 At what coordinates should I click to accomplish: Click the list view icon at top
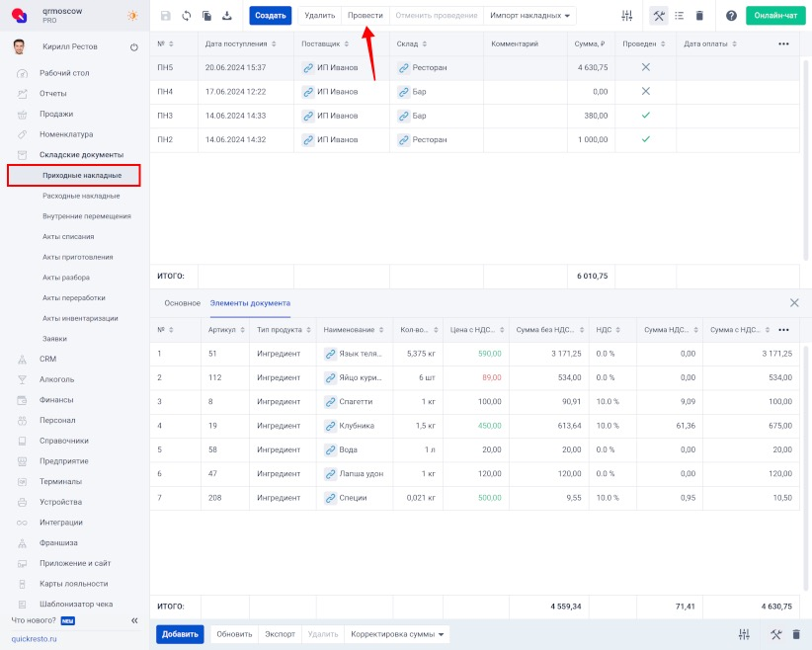[x=680, y=16]
